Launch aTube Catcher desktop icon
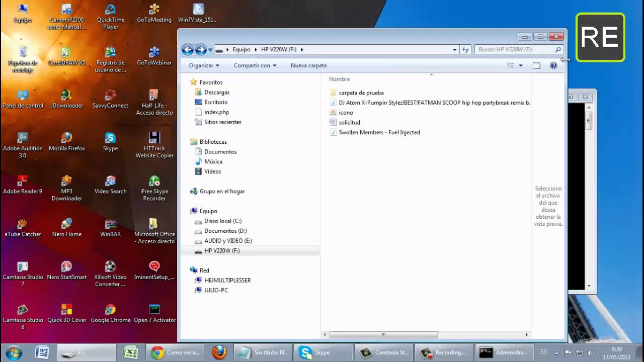Screen dimensions: 644x362 (23, 227)
